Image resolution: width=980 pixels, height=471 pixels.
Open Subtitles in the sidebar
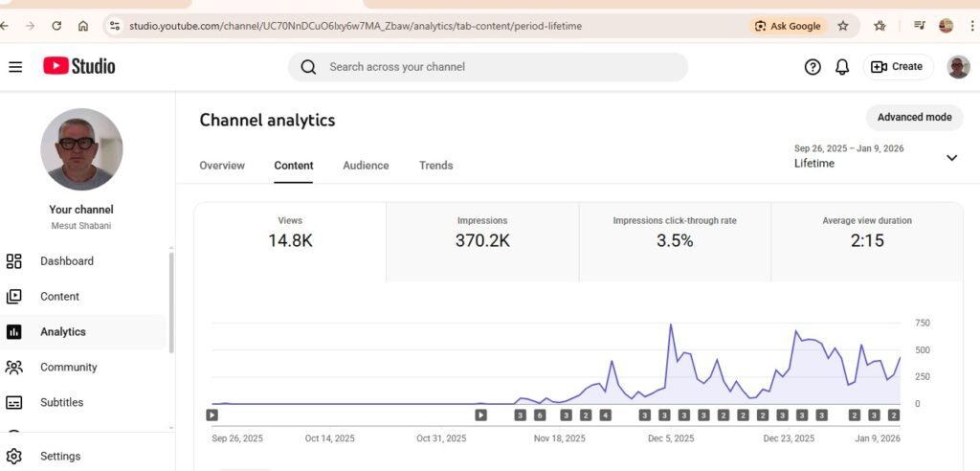(61, 403)
